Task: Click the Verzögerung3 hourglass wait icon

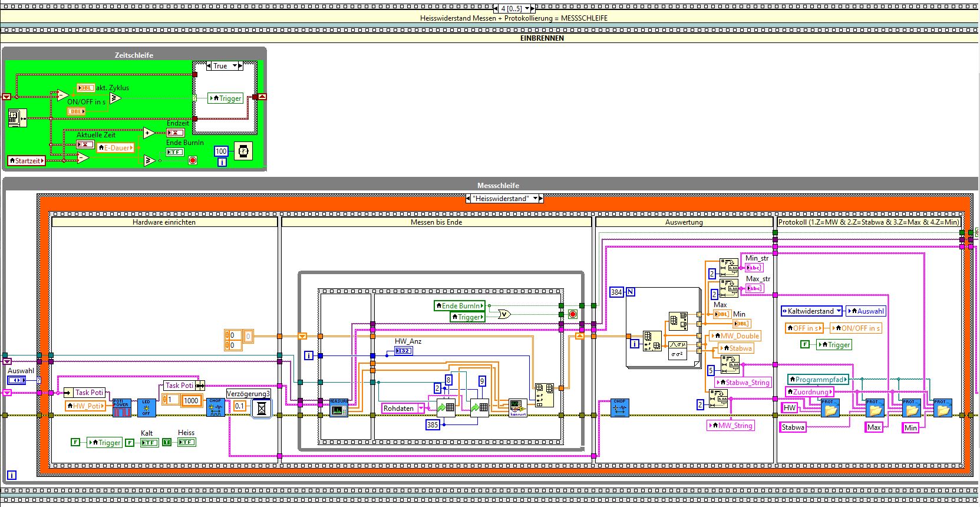Action: pos(262,407)
